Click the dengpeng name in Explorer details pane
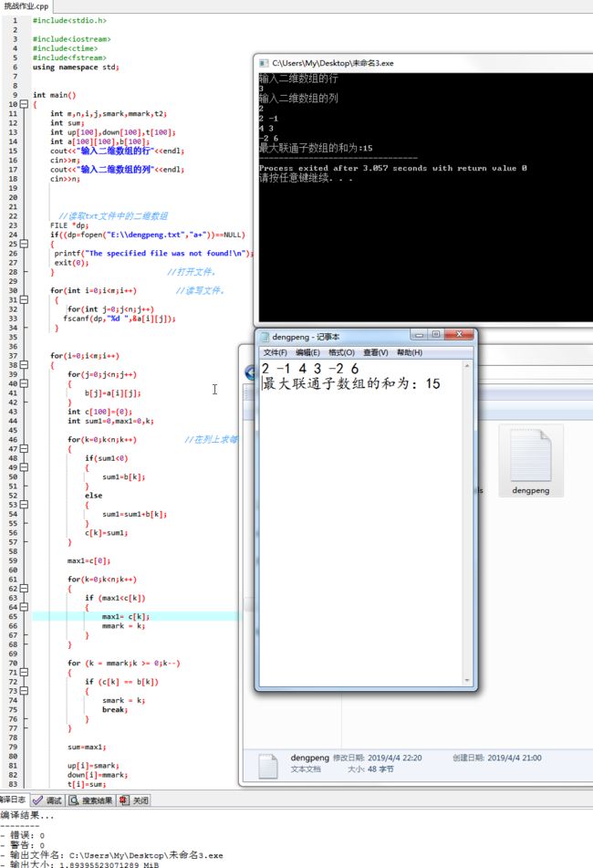Image resolution: width=593 pixels, height=868 pixels. point(310,758)
